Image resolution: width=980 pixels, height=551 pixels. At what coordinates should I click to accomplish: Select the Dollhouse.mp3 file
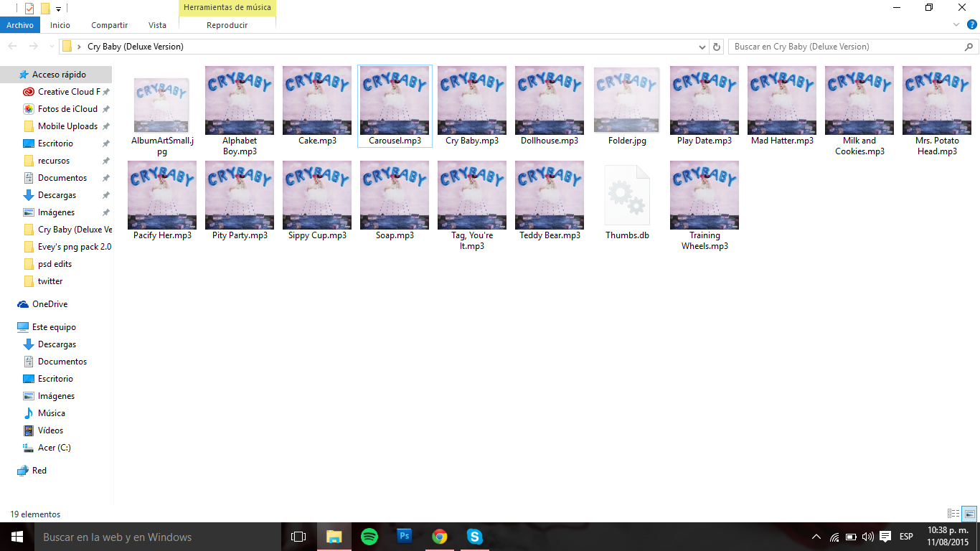coord(550,106)
